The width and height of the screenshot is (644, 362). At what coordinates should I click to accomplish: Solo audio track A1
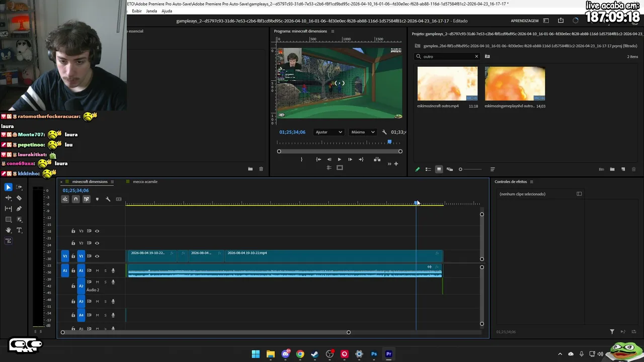[105, 270]
